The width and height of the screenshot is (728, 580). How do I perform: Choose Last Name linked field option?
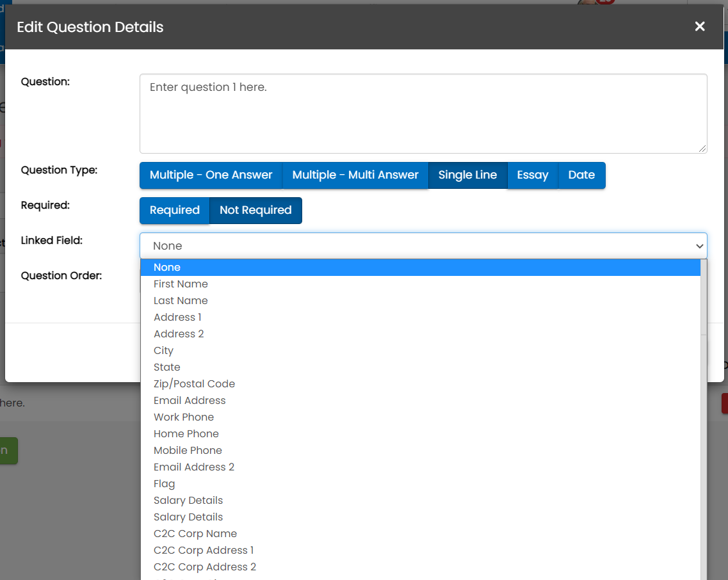[x=181, y=301]
